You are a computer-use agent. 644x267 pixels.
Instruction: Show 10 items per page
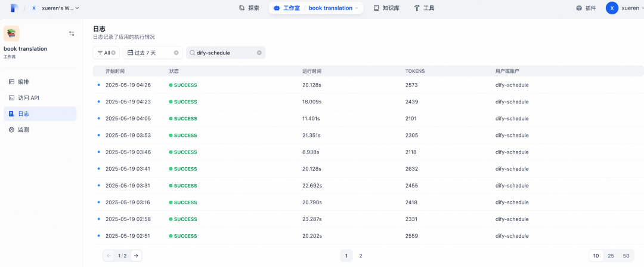[x=596, y=256]
